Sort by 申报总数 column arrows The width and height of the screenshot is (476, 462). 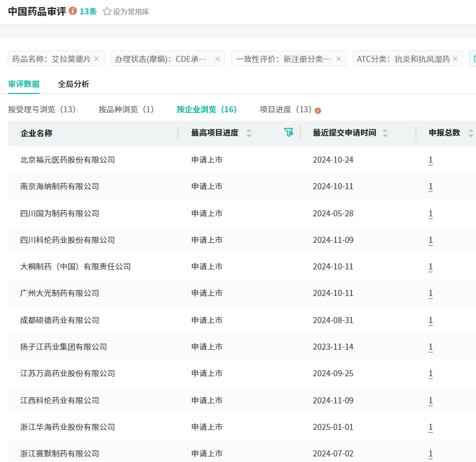[x=470, y=133]
